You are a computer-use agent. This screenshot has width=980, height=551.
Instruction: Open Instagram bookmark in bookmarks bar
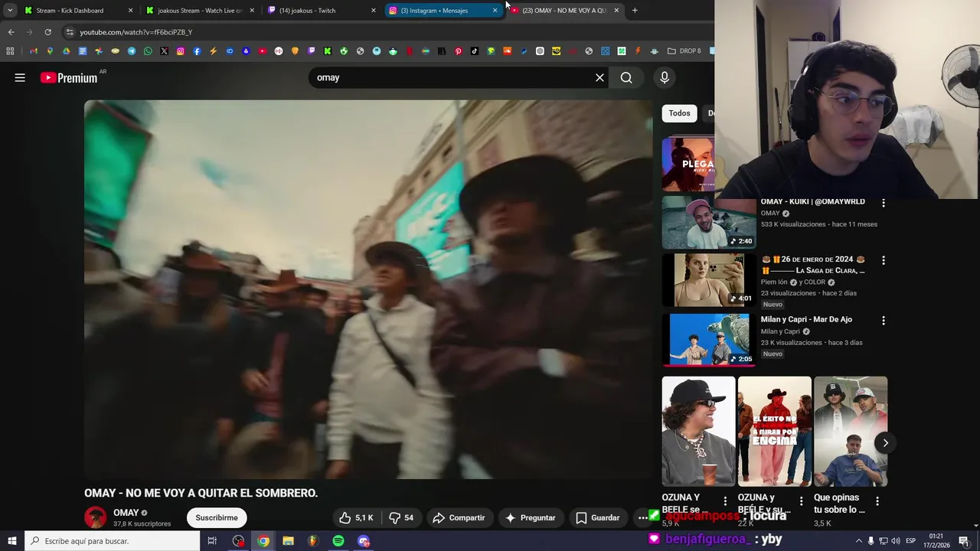[181, 51]
